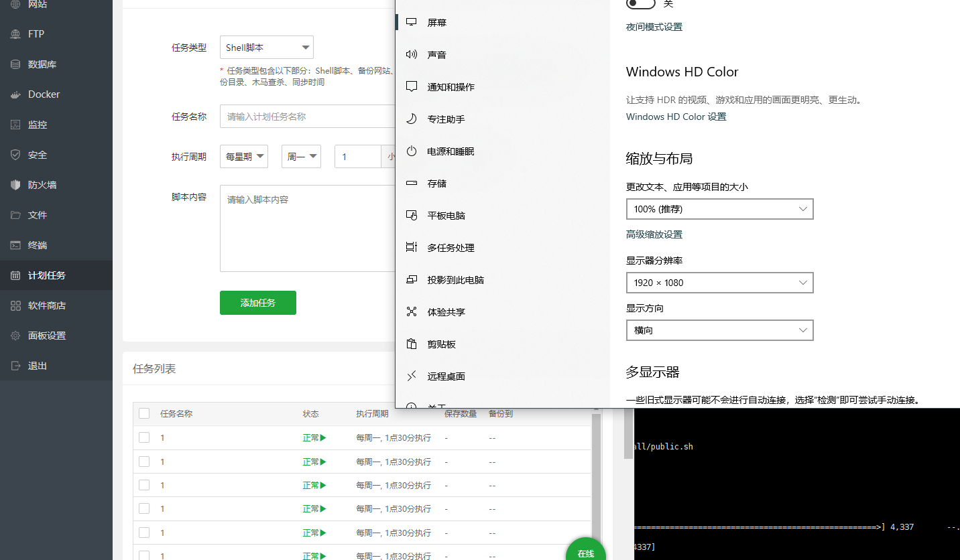The height and width of the screenshot is (560, 960).
Task: Open the FTP sidebar icon
Action: [x=15, y=34]
